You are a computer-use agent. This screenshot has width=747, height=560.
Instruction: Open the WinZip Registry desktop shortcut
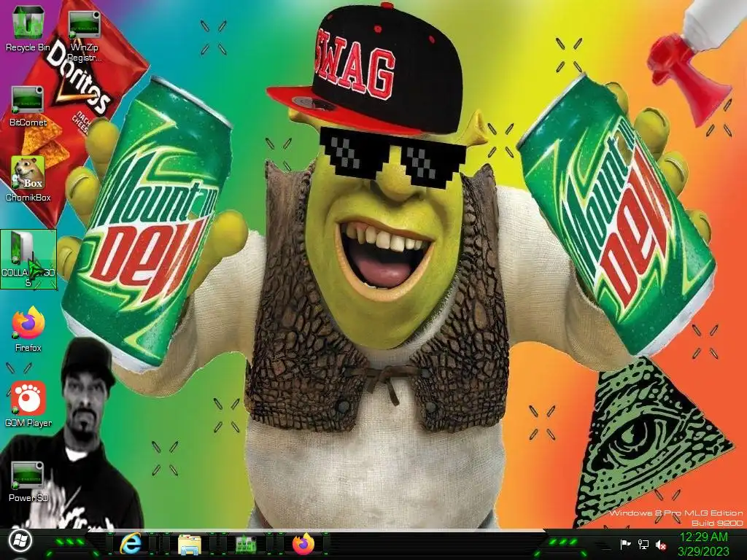(x=85, y=36)
